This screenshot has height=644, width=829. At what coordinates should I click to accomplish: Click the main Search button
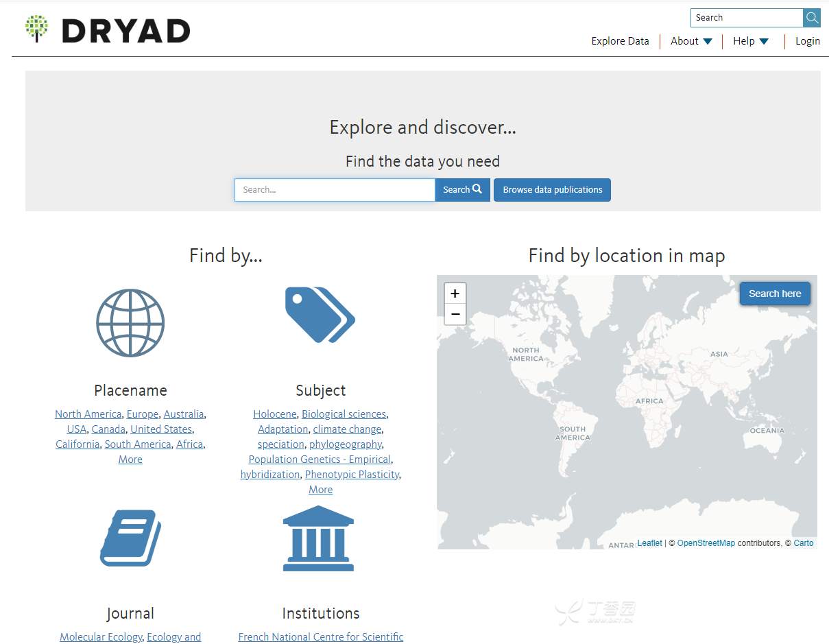coord(462,190)
